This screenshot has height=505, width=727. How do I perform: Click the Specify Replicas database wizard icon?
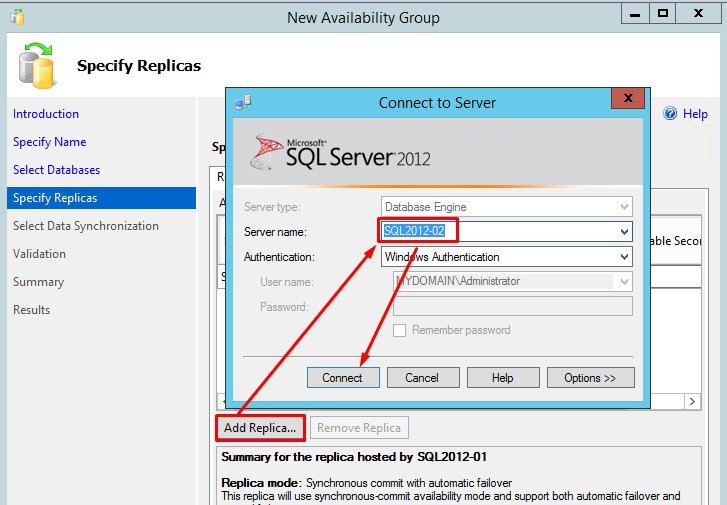pyautogui.click(x=37, y=64)
